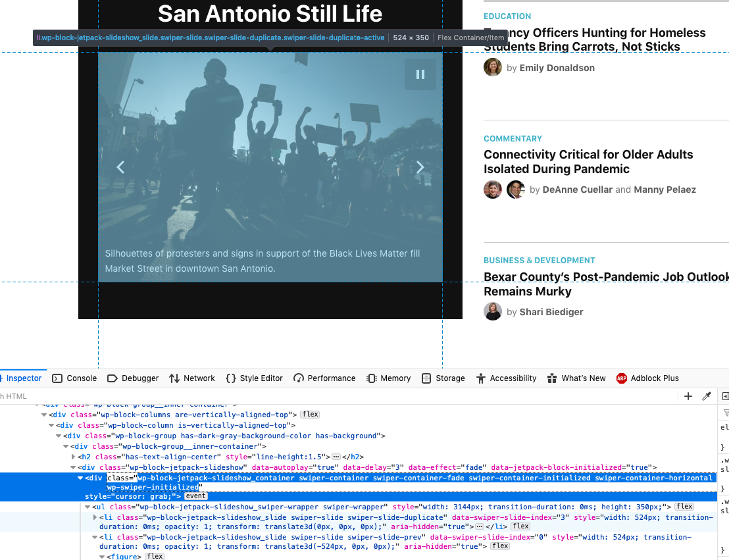729x560 pixels.
Task: Click Manny Pelaez's author avatar
Action: click(x=516, y=190)
